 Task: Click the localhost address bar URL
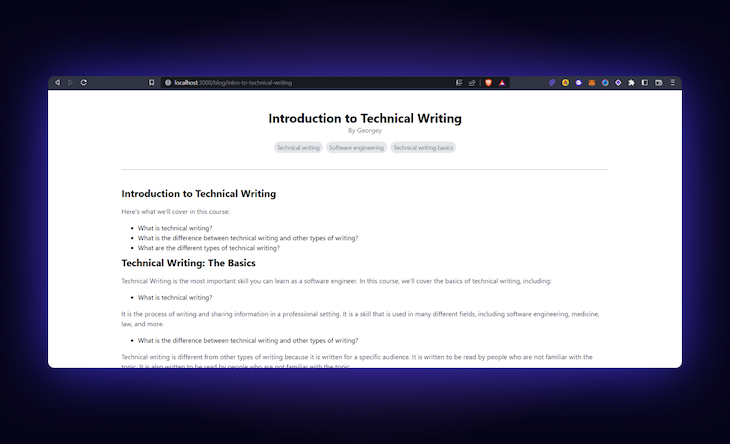[233, 82]
